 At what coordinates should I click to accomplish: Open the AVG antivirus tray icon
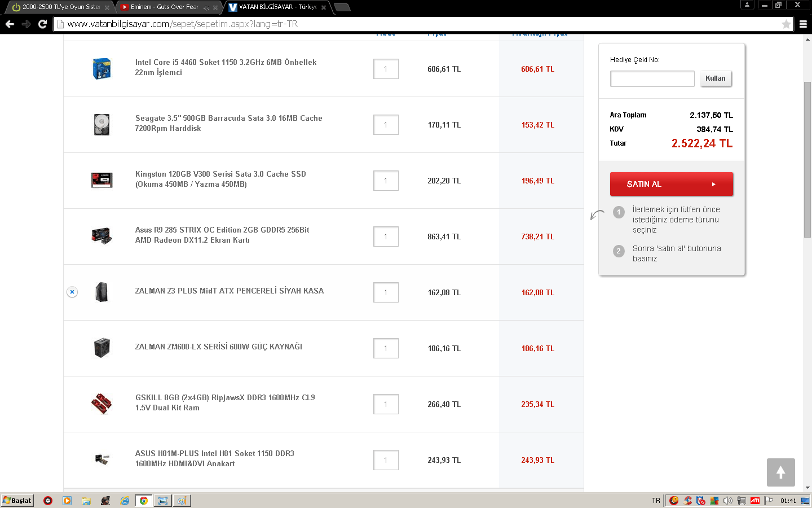tap(714, 501)
